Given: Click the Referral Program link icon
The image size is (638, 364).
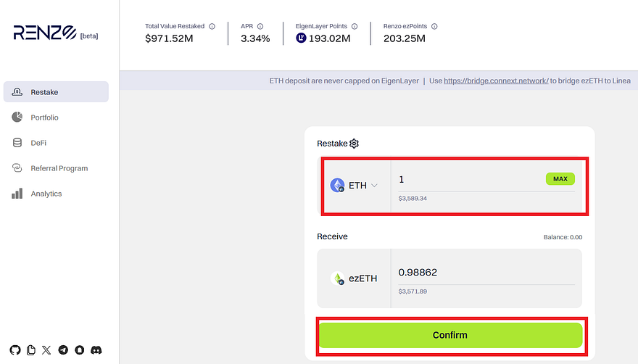Looking at the screenshot, I should click(17, 168).
